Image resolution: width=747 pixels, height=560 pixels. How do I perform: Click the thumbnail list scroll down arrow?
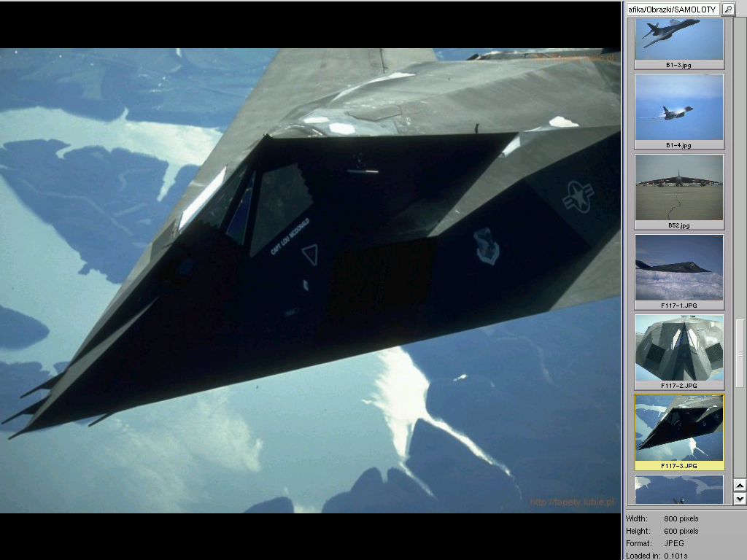point(740,499)
